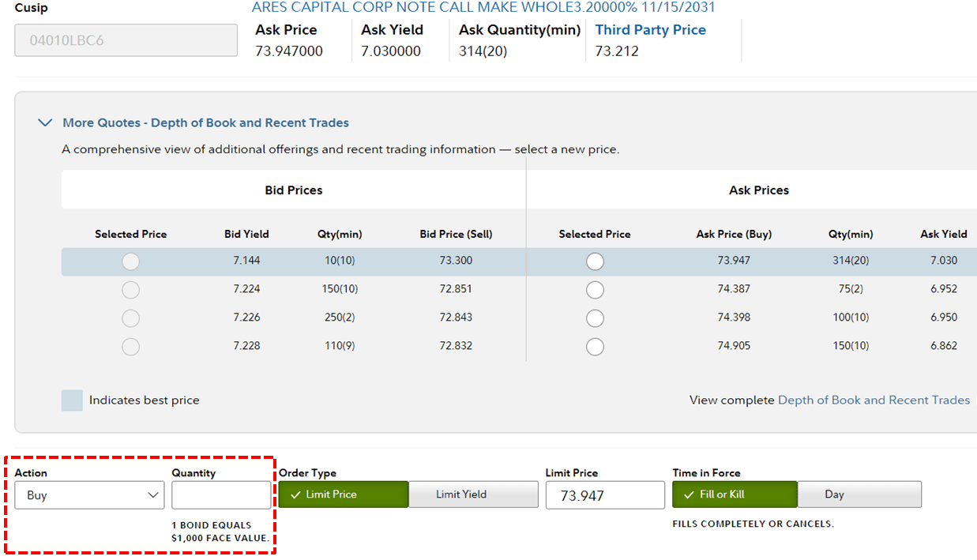Select ask price 74.387 radio button

[595, 290]
